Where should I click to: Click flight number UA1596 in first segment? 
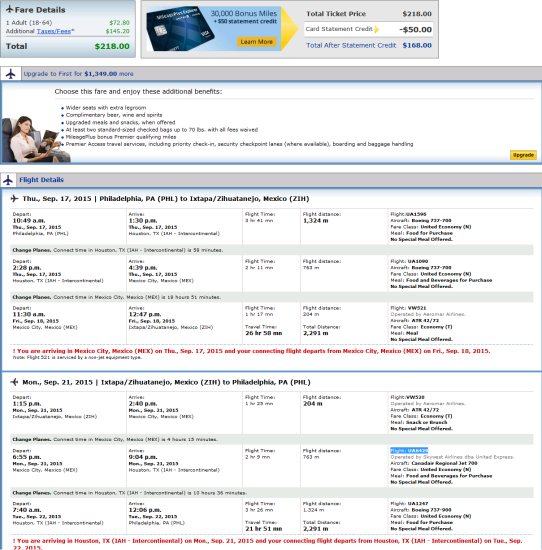(416, 214)
